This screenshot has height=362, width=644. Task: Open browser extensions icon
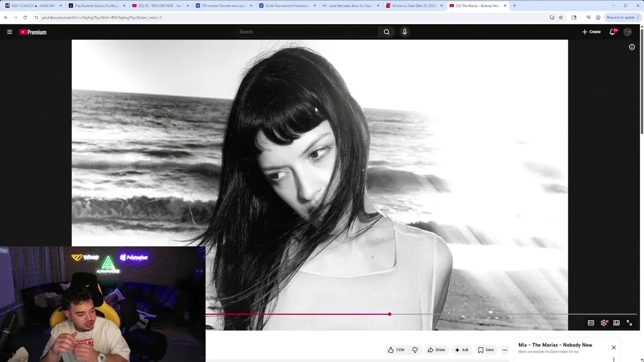(574, 17)
